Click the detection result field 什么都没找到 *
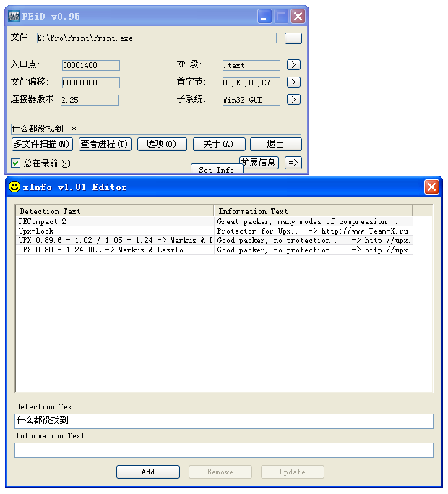Image resolution: width=448 pixels, height=494 pixels. [x=156, y=129]
